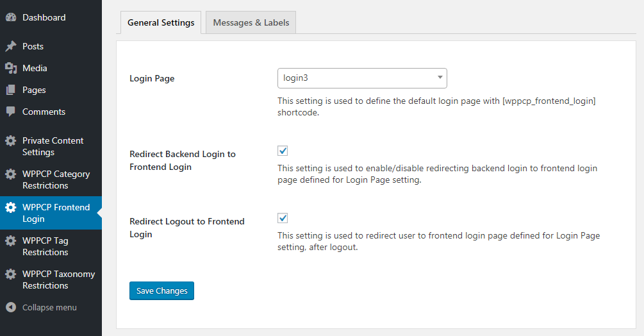This screenshot has width=644, height=336.
Task: Click the WPPCP Tag Restrictions gear icon
Action: 11,240
